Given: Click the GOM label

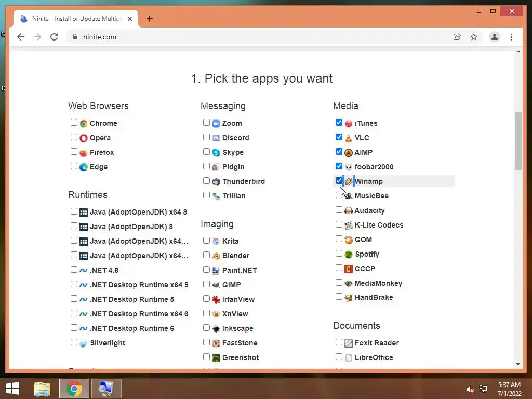Looking at the screenshot, I should 363,240.
